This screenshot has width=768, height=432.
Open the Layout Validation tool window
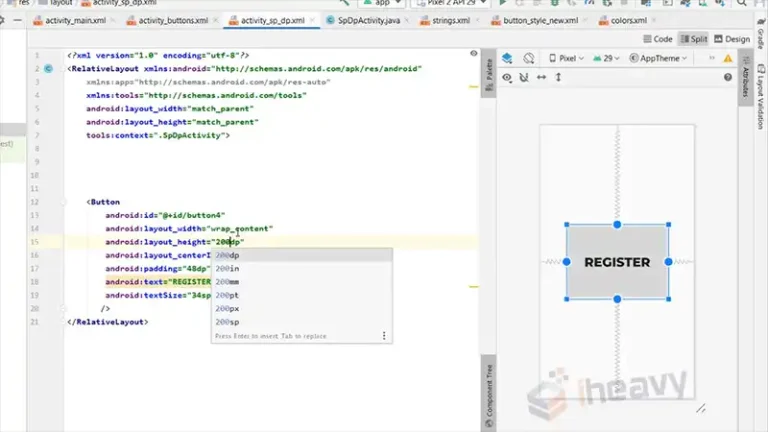click(761, 97)
